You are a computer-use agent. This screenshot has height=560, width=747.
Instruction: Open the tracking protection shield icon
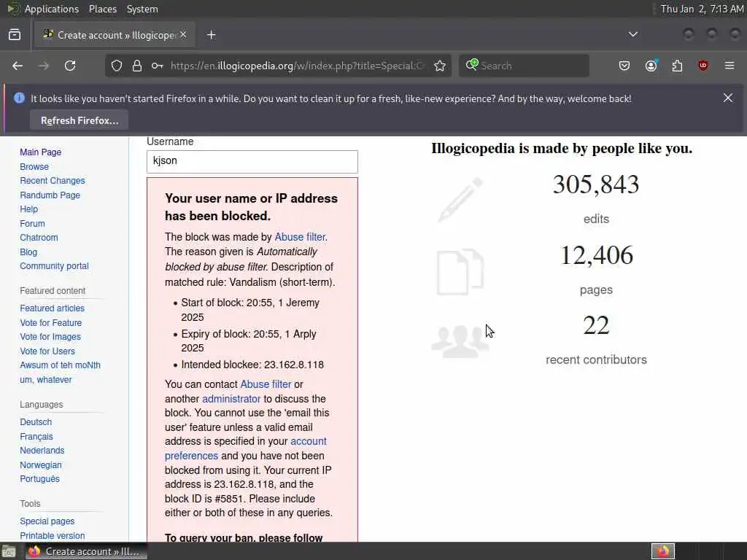[x=117, y=66]
